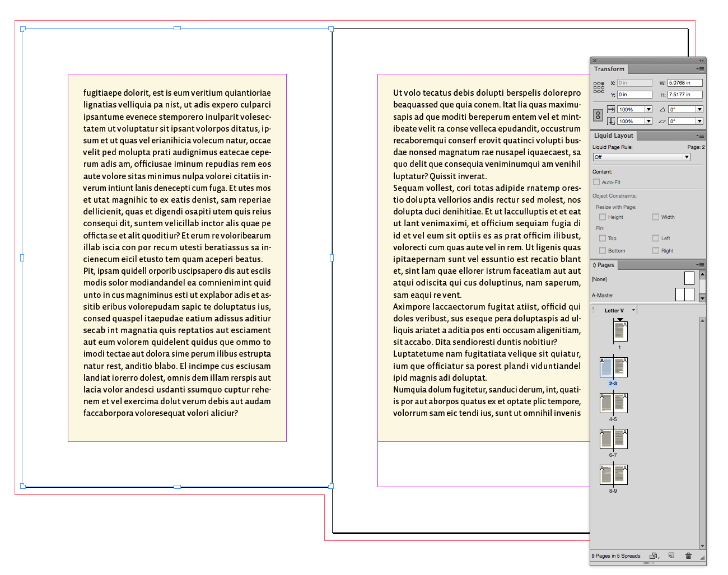Screen dimensions: 728x575
Task: Select the 8-9 spread thumbnail
Action: (614, 475)
